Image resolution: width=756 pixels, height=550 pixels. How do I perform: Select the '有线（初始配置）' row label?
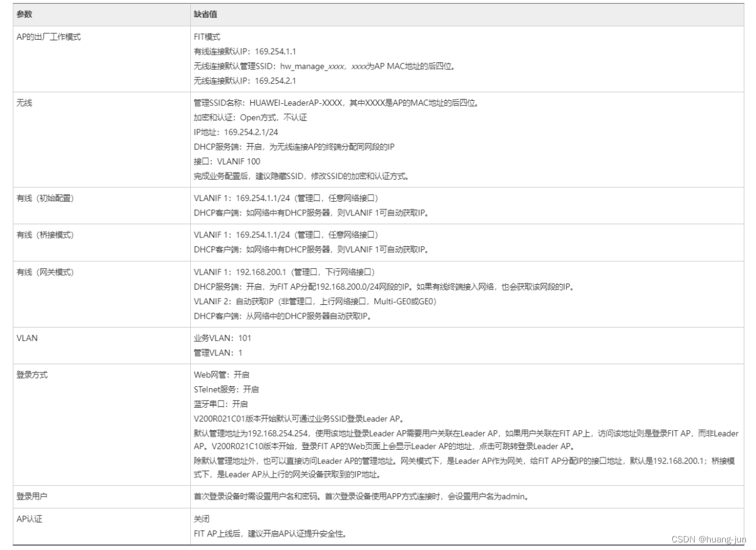coord(45,198)
